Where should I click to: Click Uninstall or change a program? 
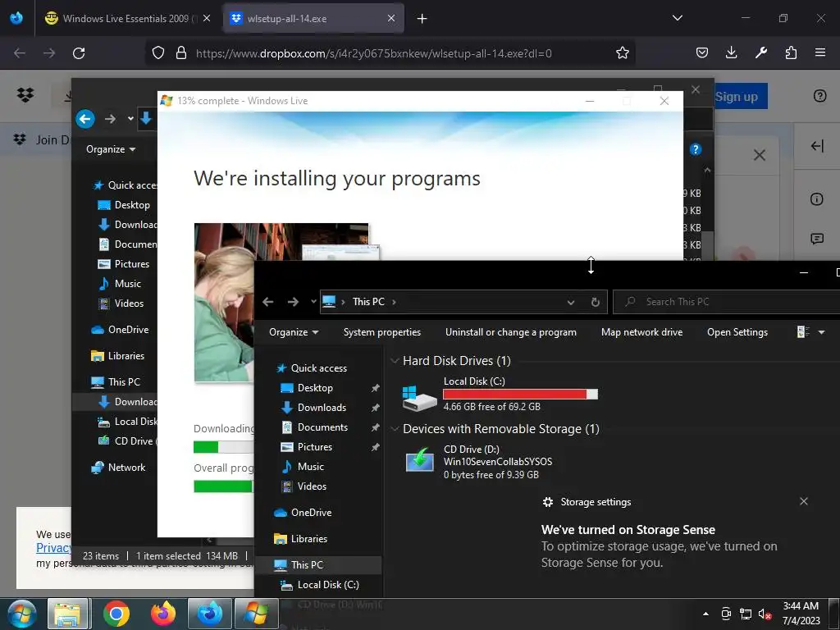tap(510, 332)
